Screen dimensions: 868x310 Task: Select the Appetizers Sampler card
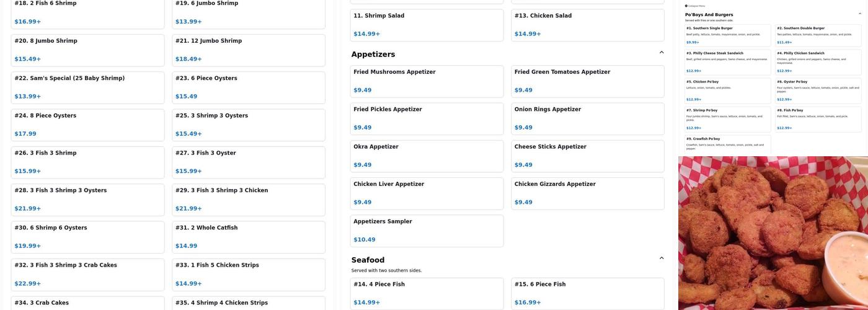click(427, 231)
